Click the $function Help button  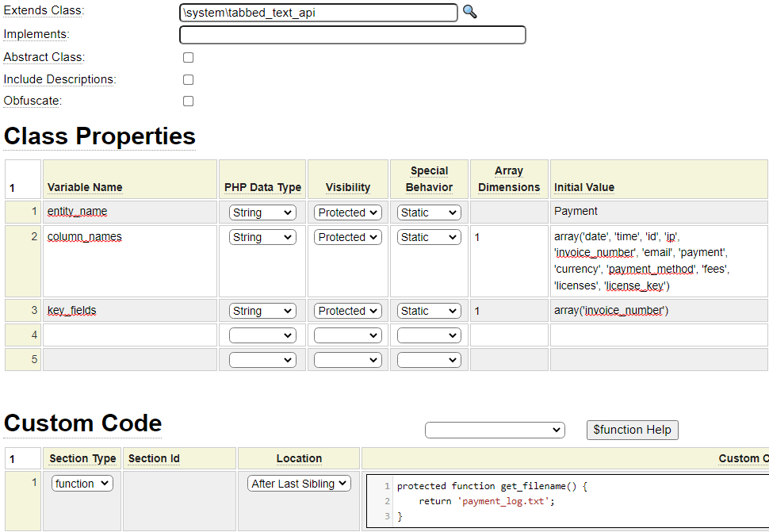pyautogui.click(x=632, y=430)
